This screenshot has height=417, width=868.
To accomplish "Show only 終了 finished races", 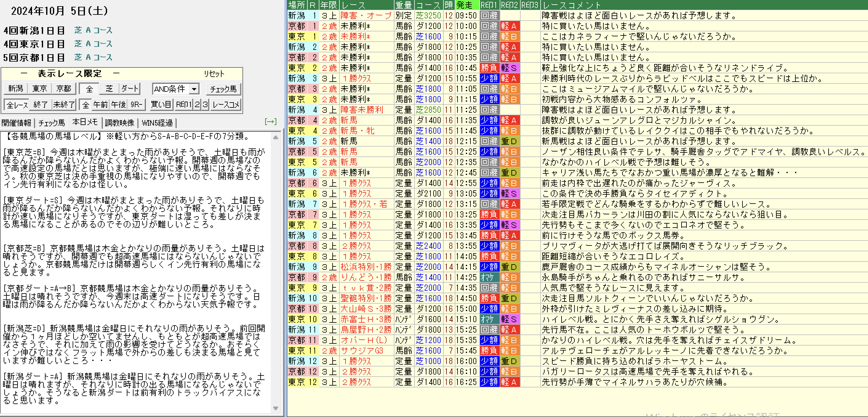I will (40, 105).
